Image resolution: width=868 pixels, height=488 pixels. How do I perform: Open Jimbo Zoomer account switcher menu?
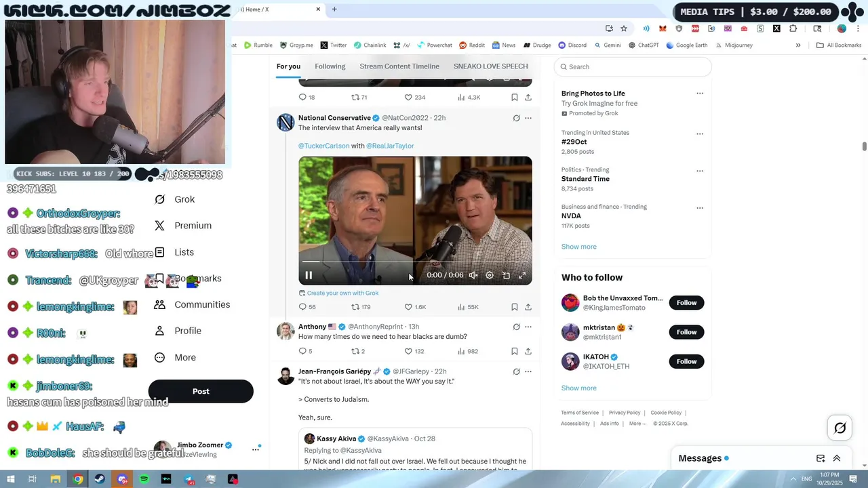click(256, 449)
